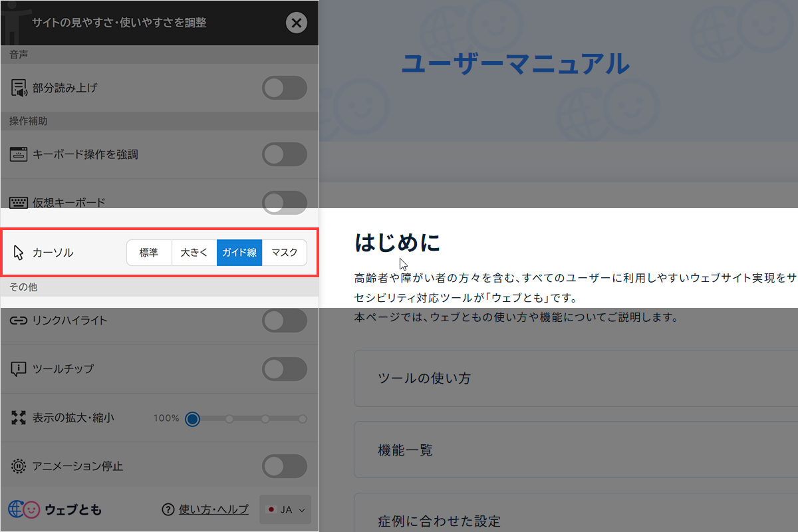Click the tooltip info icon
The image size is (798, 532).
pyautogui.click(x=19, y=369)
